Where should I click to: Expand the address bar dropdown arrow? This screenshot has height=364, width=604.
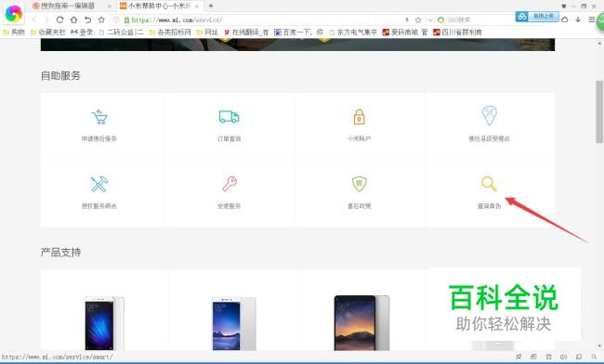[430, 19]
